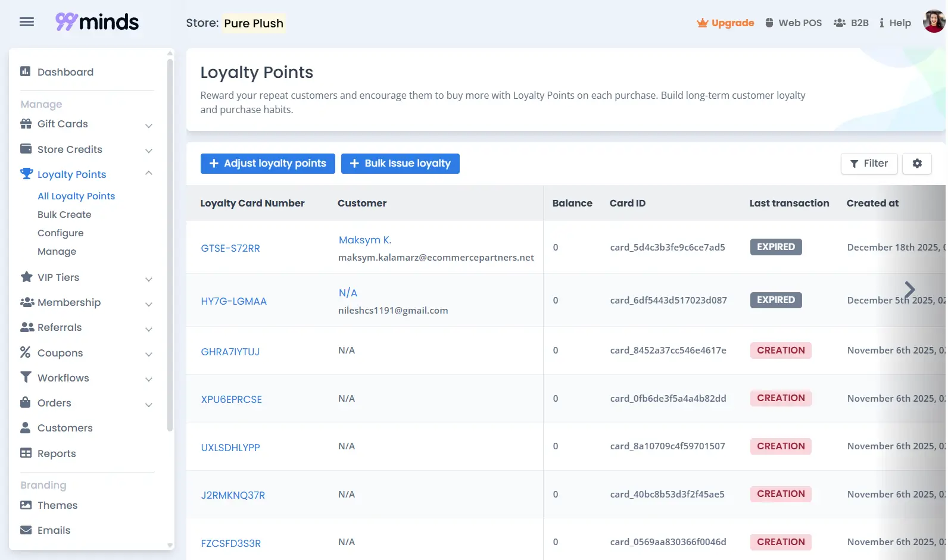Image resolution: width=948 pixels, height=560 pixels.
Task: Click the Balance column header
Action: click(572, 203)
